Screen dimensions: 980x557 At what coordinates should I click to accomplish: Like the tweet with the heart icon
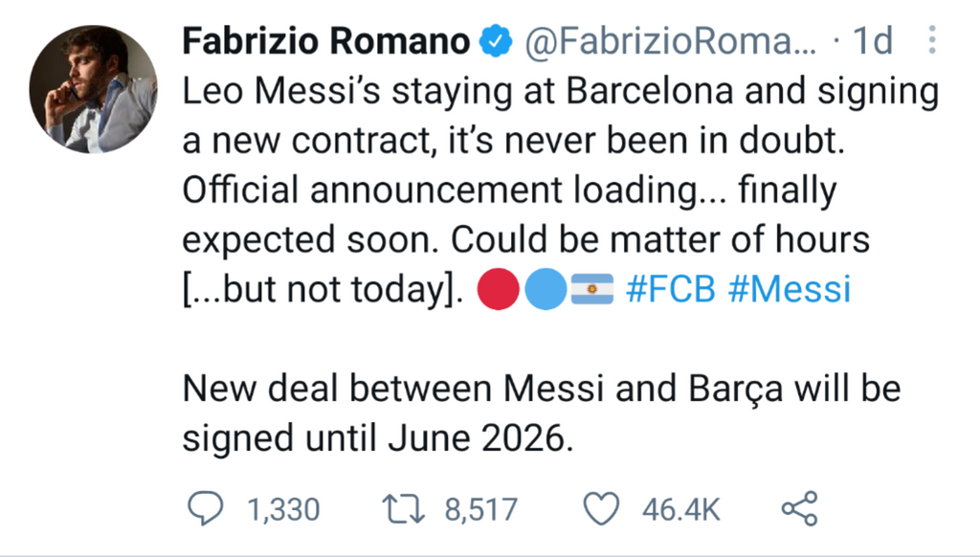pyautogui.click(x=601, y=508)
